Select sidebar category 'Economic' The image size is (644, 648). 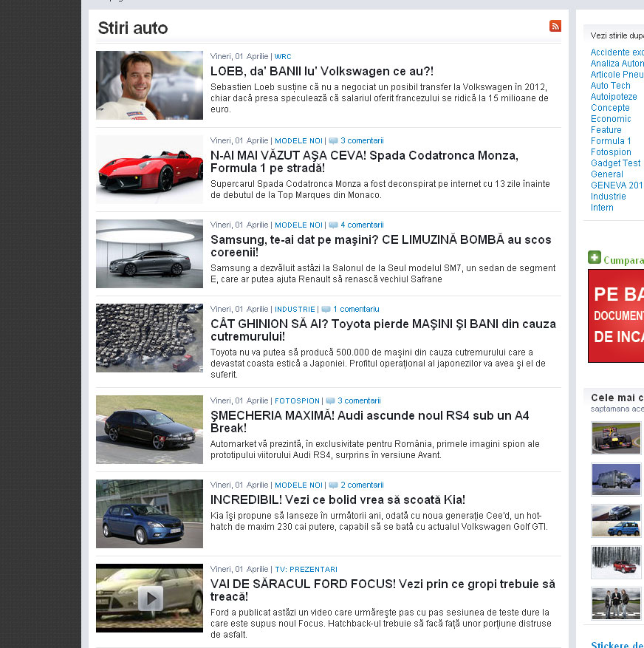pyautogui.click(x=611, y=119)
